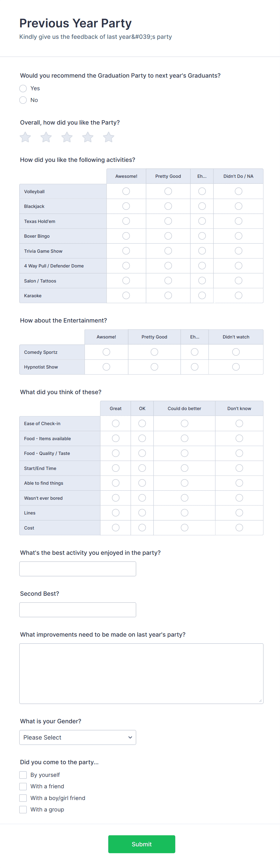Tick the With a group checkbox
The height and width of the screenshot is (868, 280).
click(x=23, y=809)
